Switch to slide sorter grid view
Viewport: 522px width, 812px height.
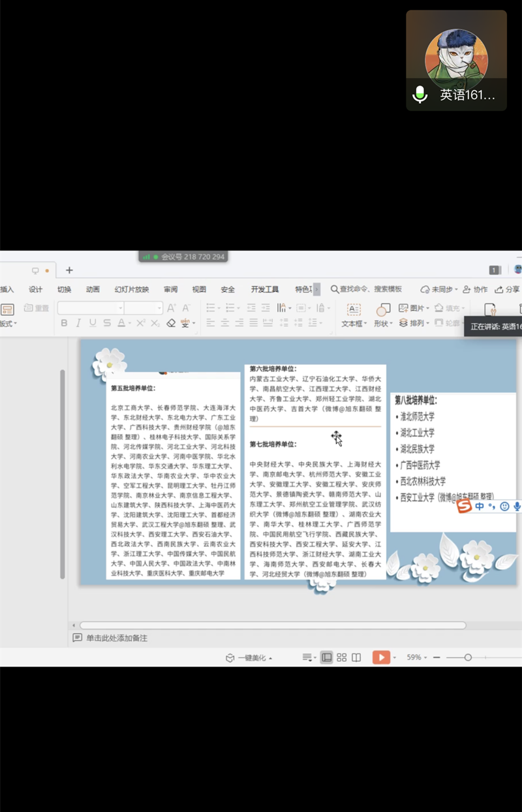click(342, 657)
